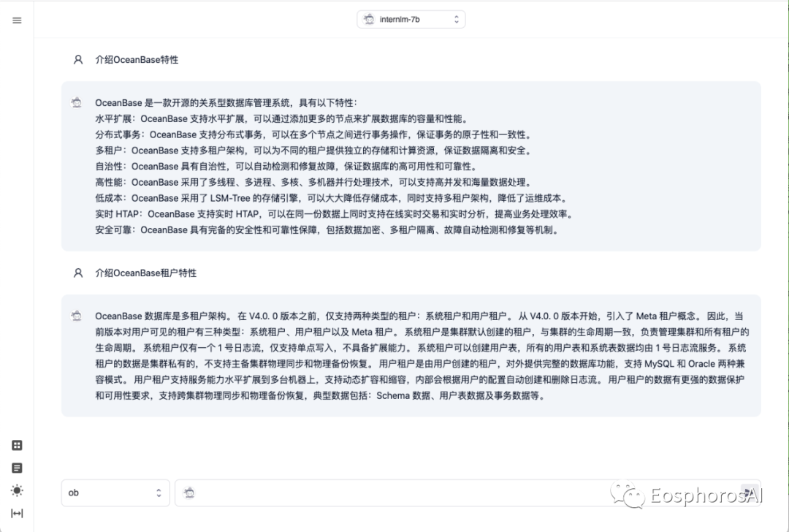Viewport: 789px width, 532px height.
Task: Click the line starting with '高性能：'
Action: coord(314,182)
